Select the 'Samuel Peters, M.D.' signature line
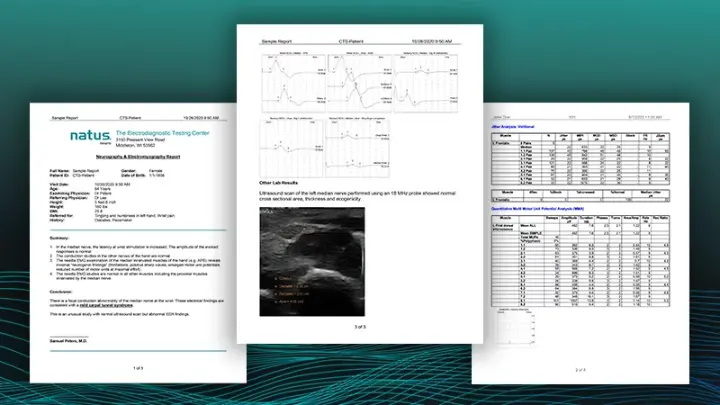This screenshot has height=405, width=720. 69,341
